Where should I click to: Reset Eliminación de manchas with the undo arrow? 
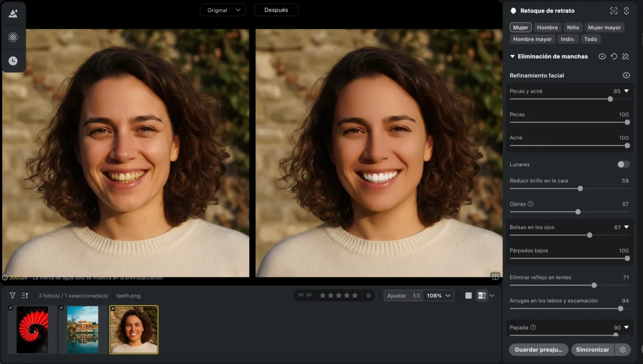[x=614, y=56]
